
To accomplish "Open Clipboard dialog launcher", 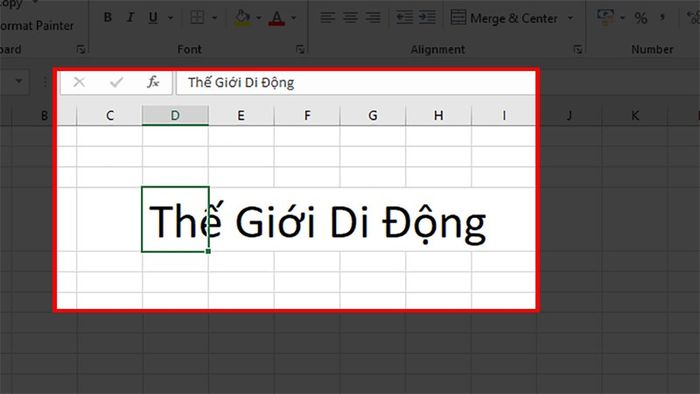I will [81, 49].
